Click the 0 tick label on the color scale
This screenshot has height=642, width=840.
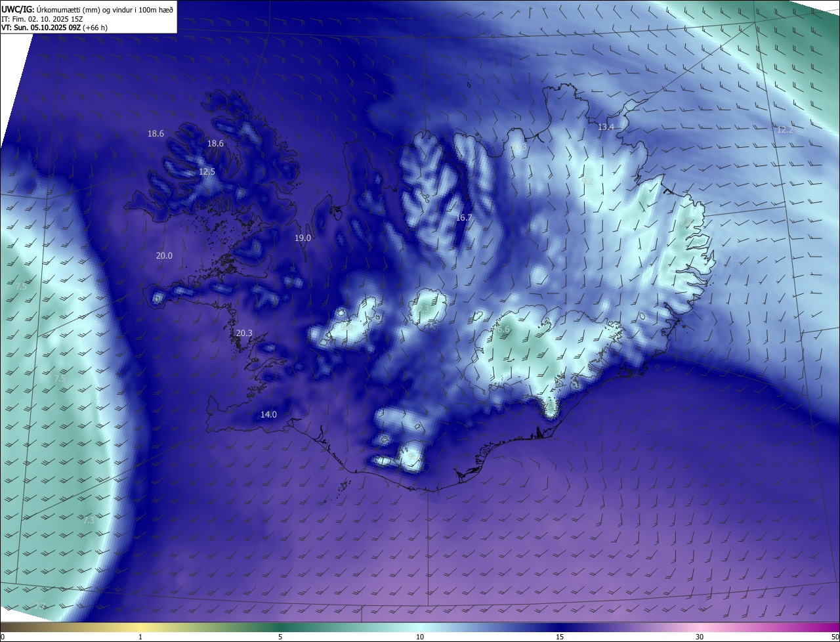tap(3, 637)
